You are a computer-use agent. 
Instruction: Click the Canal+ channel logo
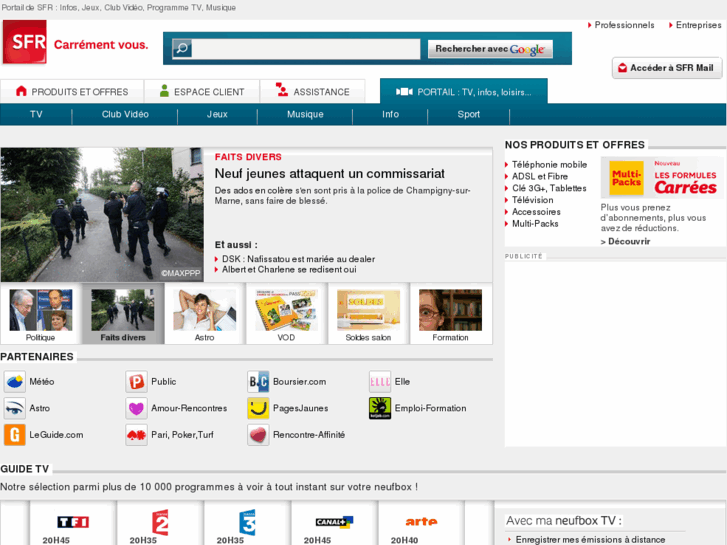[x=334, y=522]
